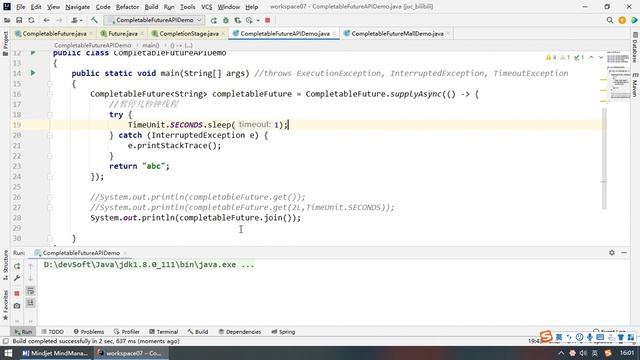Toggle the Maven tool window stripe
Screen dimensions: 640x360
click(x=635, y=85)
